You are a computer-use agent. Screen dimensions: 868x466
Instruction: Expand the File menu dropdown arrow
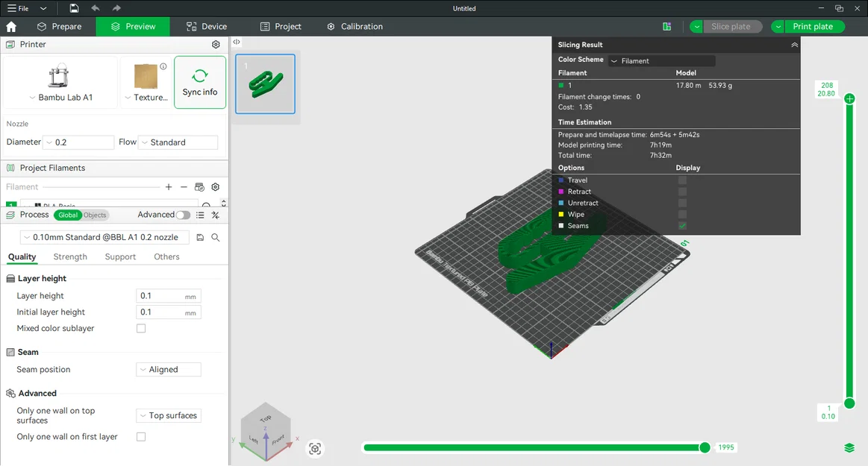coord(43,8)
